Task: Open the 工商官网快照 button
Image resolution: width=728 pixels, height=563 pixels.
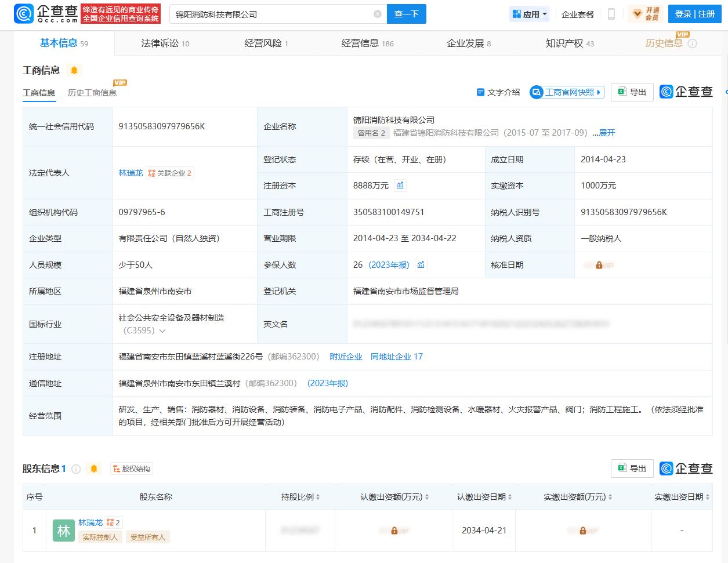Action: (567, 92)
